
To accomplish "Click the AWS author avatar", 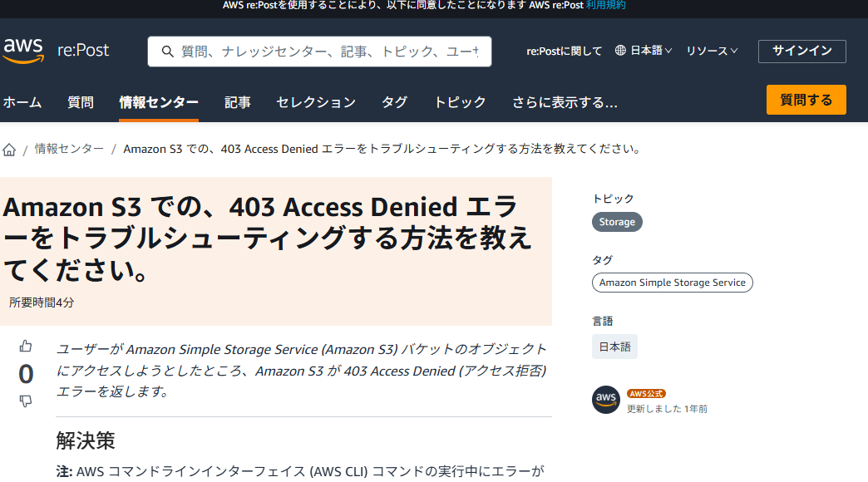I will (605, 400).
